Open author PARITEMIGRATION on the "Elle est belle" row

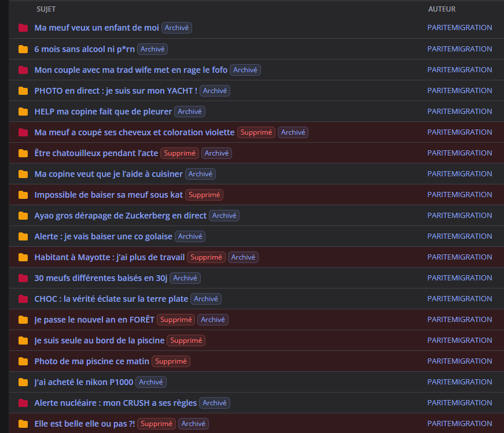point(459,424)
